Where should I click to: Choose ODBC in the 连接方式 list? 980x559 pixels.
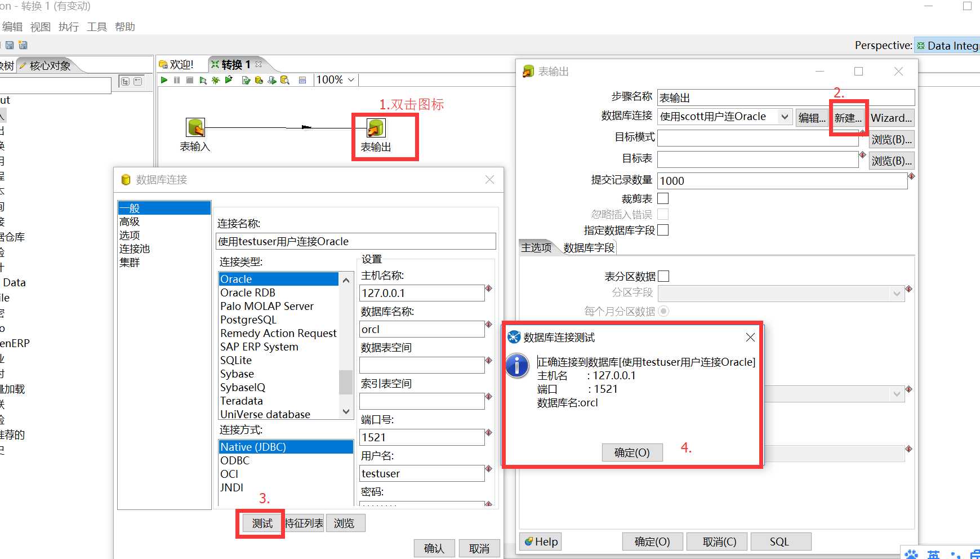point(286,460)
